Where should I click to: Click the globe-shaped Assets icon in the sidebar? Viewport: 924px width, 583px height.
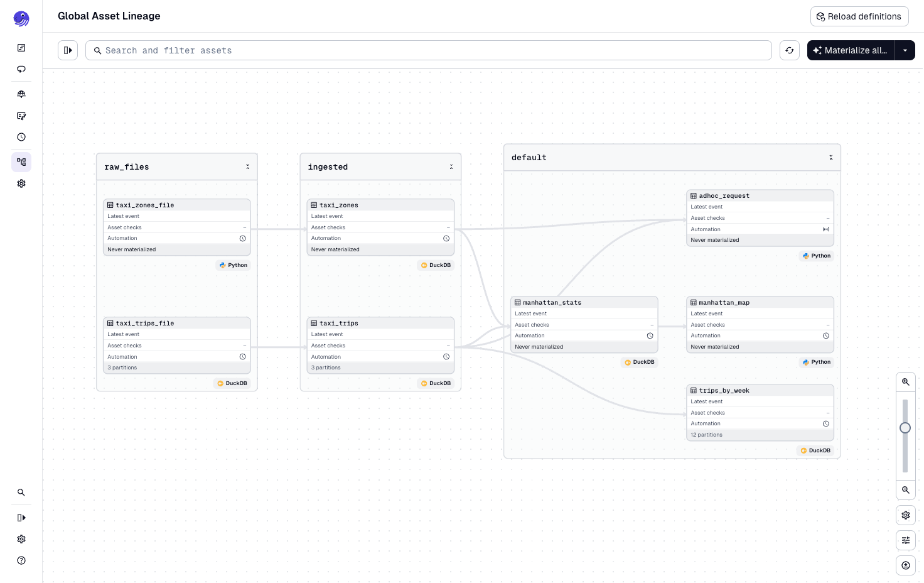pyautogui.click(x=21, y=94)
